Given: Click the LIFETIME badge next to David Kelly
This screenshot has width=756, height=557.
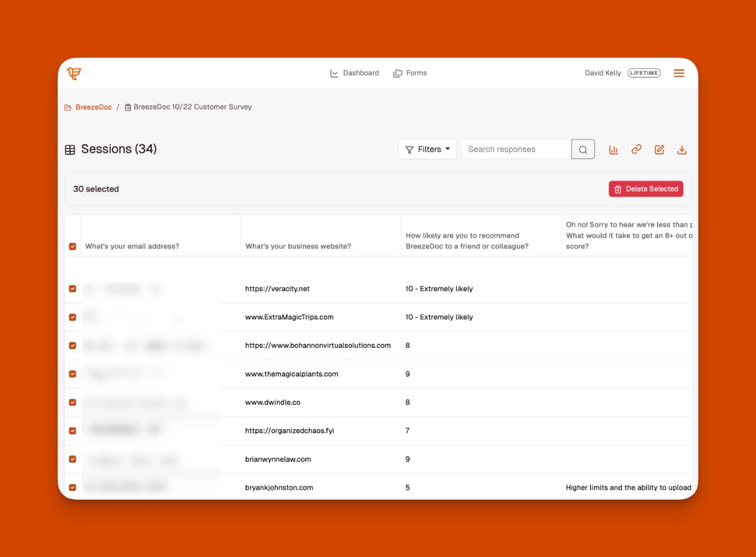Looking at the screenshot, I should (643, 73).
